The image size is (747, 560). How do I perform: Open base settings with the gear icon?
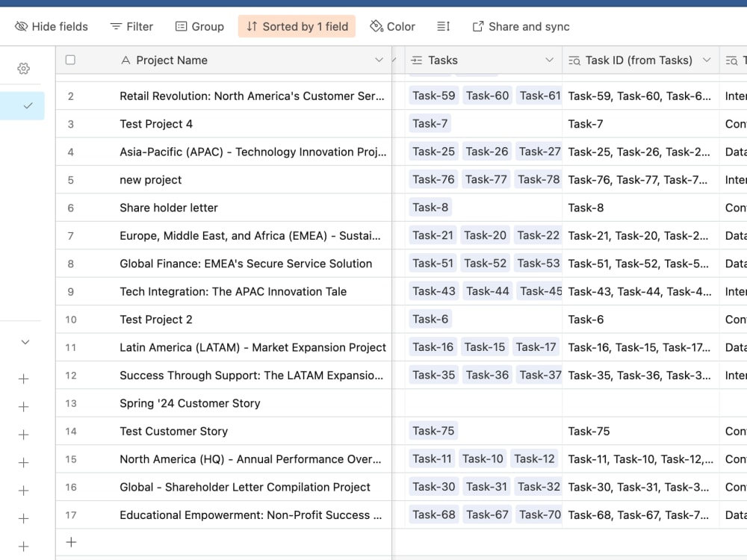tap(23, 68)
